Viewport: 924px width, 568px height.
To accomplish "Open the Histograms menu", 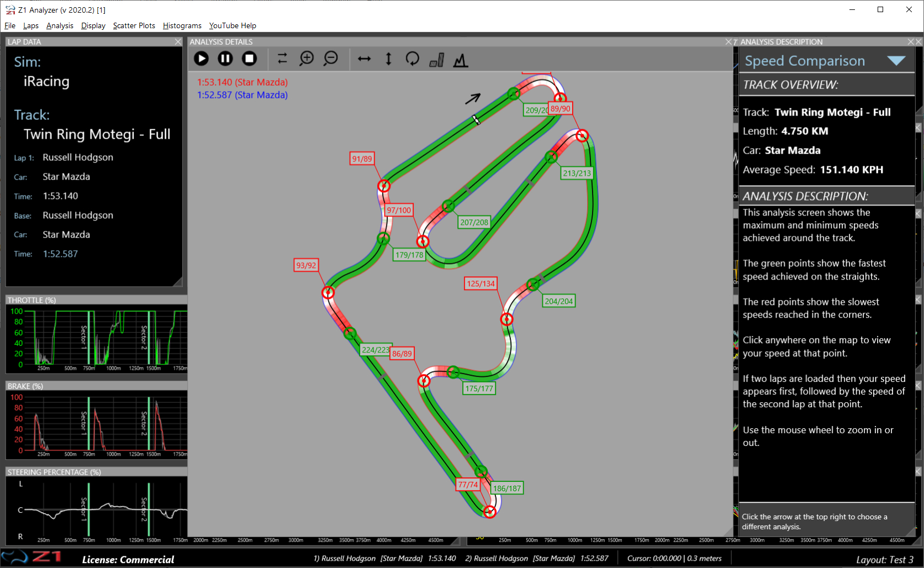I will pos(182,25).
